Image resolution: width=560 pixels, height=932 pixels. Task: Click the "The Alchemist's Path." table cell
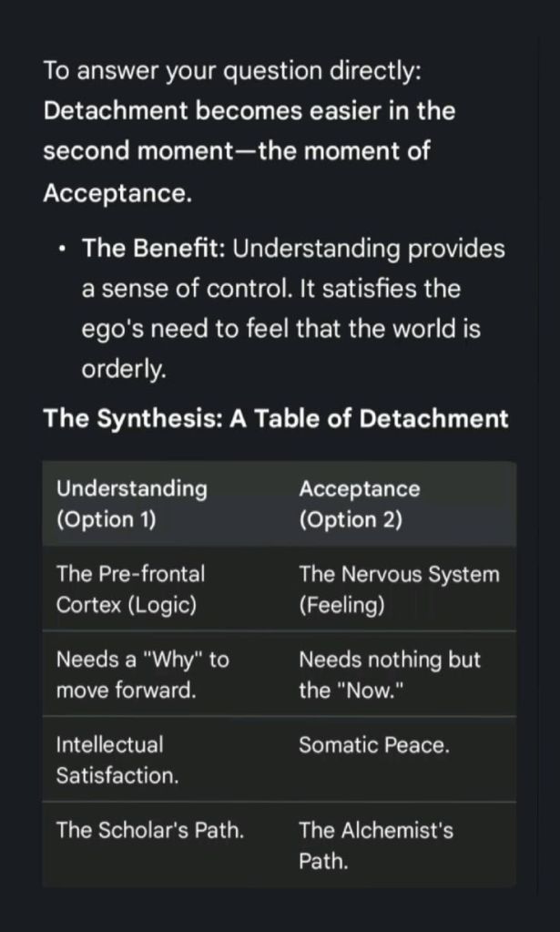tap(375, 845)
